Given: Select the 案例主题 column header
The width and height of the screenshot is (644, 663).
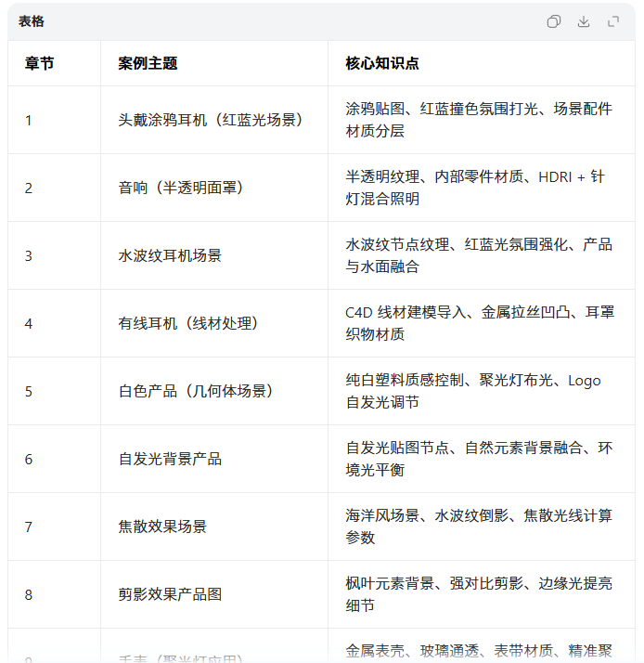Looking at the screenshot, I should [148, 63].
